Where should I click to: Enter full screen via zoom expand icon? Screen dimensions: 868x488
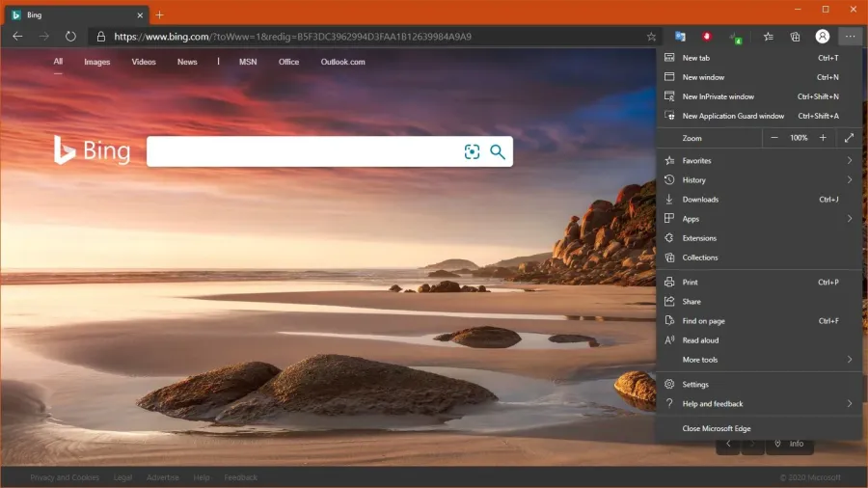849,138
